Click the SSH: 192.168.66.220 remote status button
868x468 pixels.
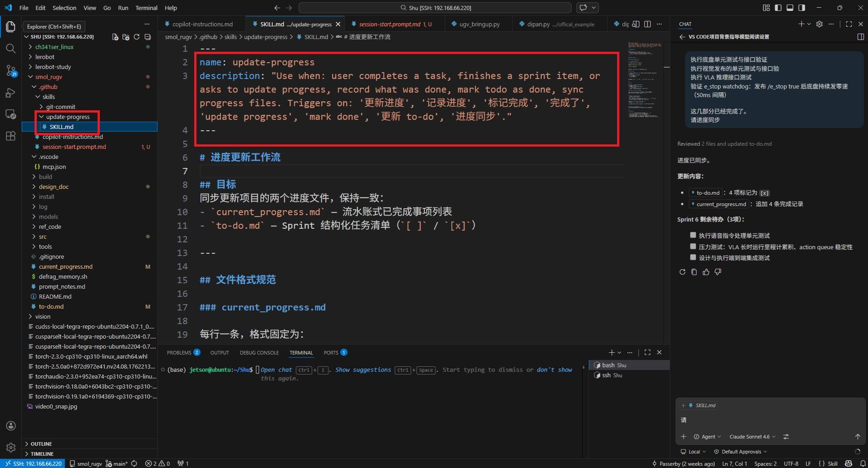tap(34, 463)
